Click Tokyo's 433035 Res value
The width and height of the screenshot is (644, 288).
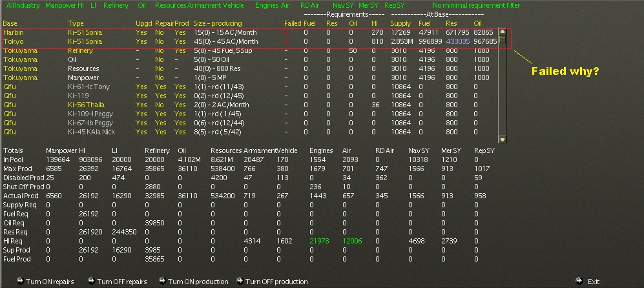pos(457,41)
